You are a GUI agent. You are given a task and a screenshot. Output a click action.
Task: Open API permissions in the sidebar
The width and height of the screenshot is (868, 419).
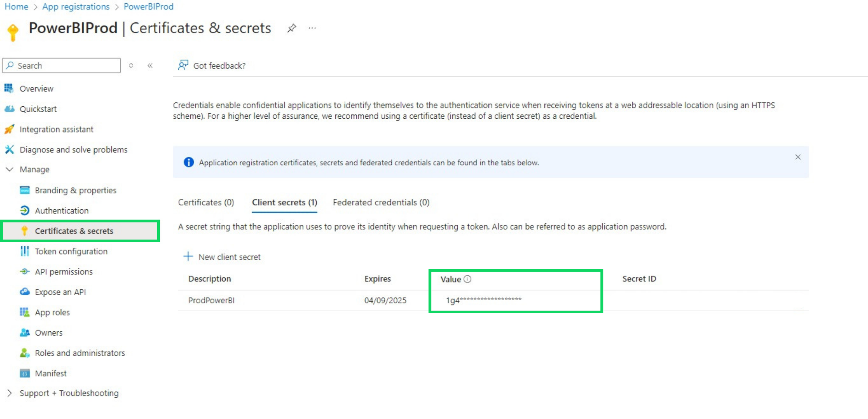[64, 272]
